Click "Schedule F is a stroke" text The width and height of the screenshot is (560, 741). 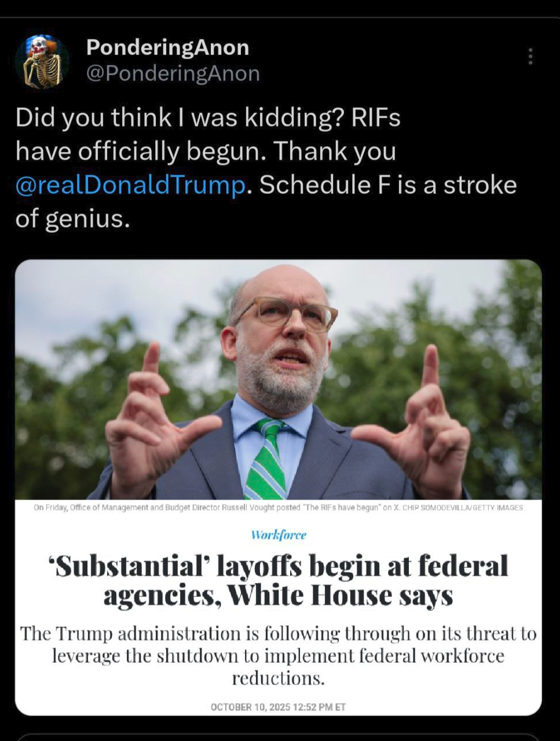pos(387,185)
